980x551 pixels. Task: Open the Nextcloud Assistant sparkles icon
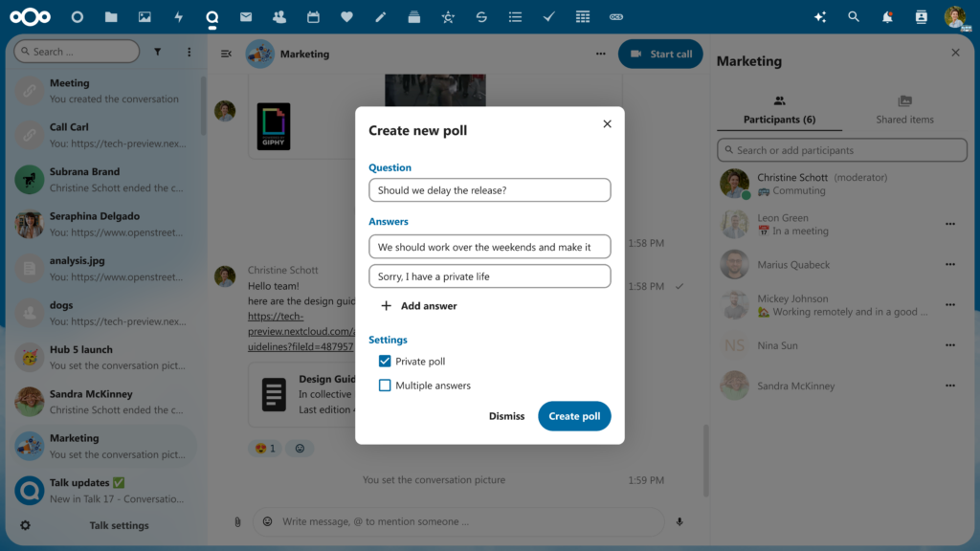819,16
